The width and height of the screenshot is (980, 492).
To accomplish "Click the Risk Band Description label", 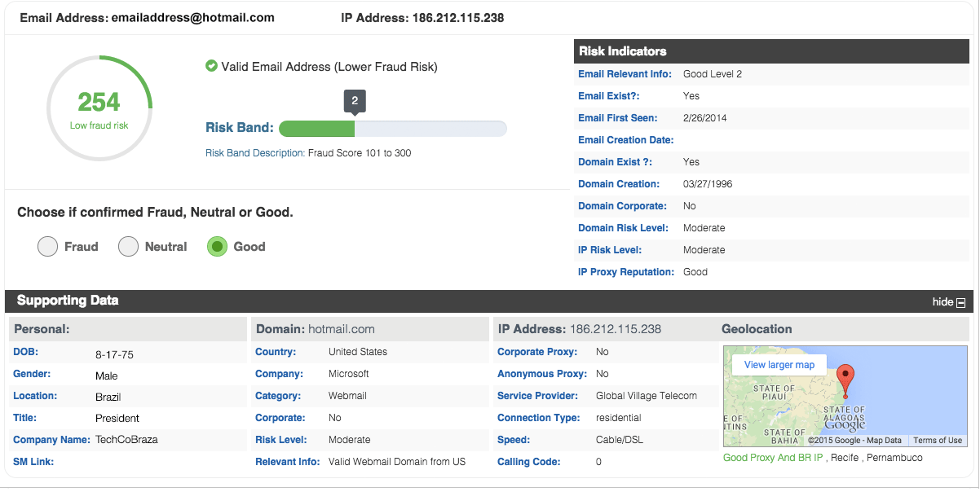I will pyautogui.click(x=255, y=153).
